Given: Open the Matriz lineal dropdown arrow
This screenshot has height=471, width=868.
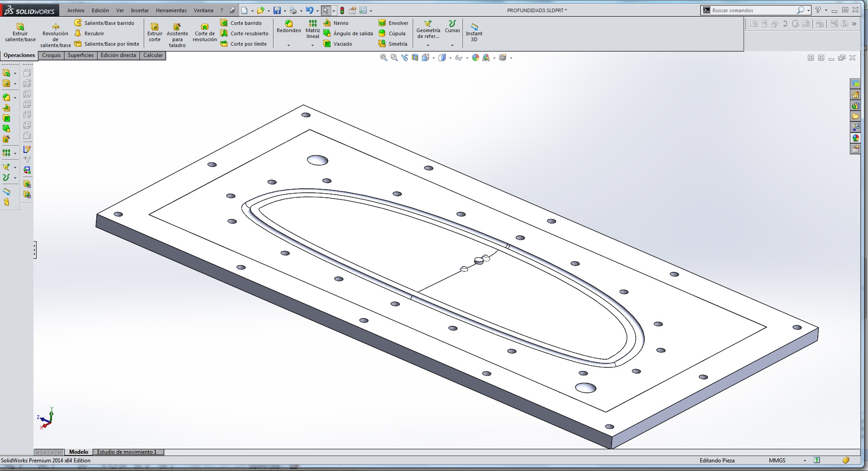Looking at the screenshot, I should 312,45.
